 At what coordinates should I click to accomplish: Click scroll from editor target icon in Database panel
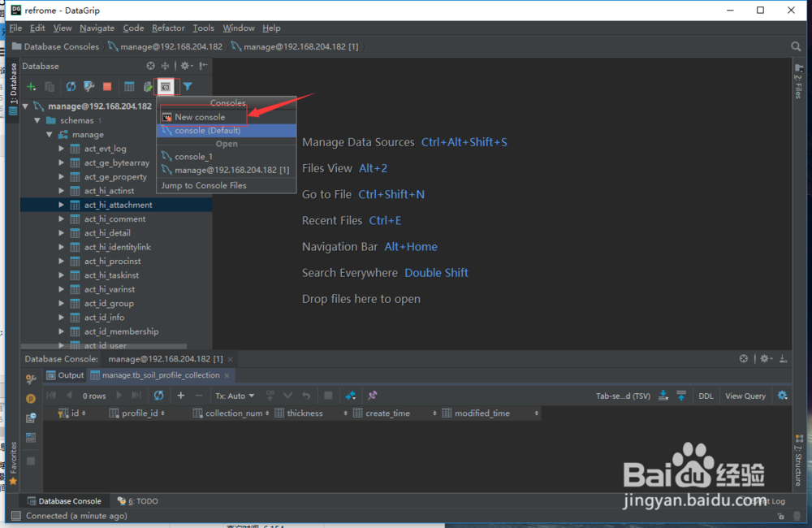(151, 66)
